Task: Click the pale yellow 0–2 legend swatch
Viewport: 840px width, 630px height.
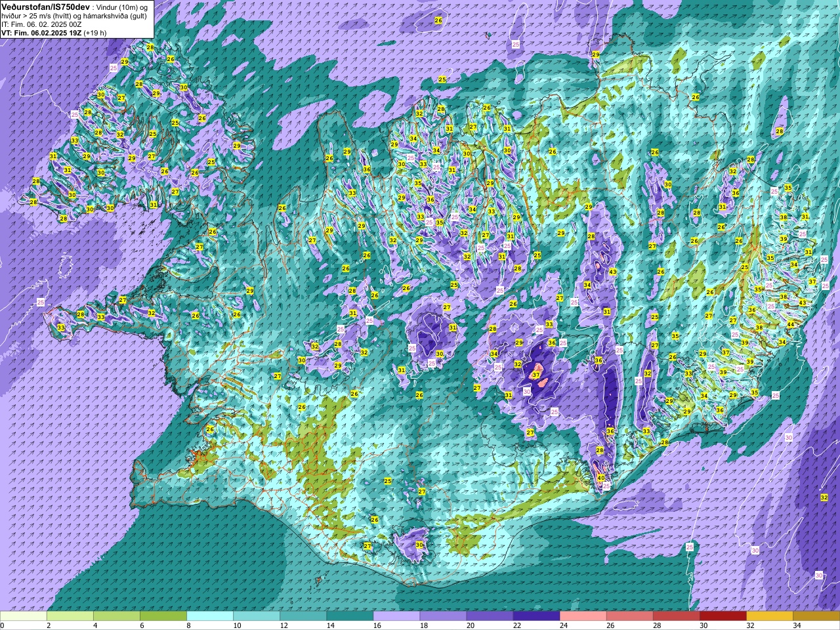Action: point(24,616)
